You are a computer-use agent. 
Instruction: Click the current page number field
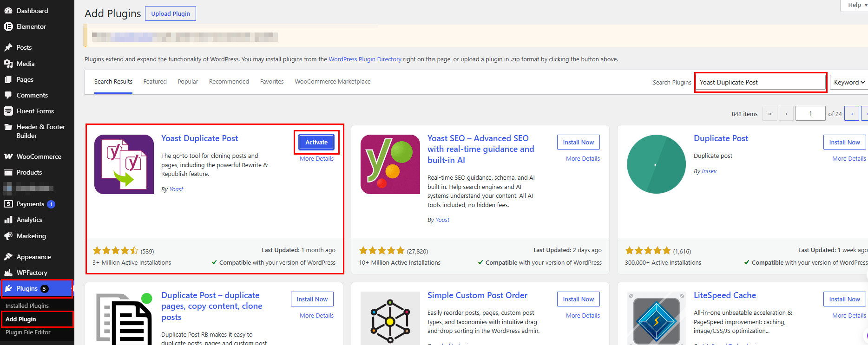(810, 114)
